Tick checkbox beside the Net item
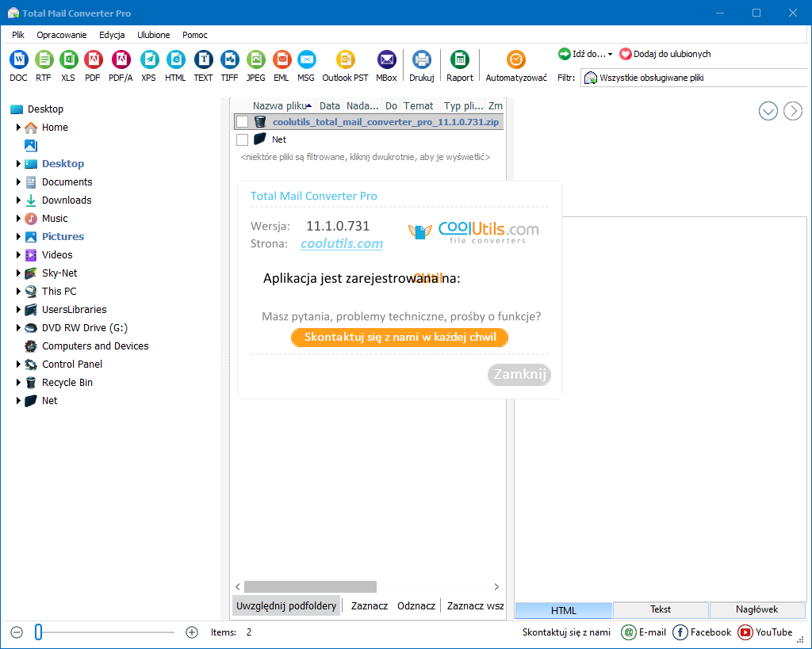This screenshot has height=649, width=812. pyautogui.click(x=242, y=139)
